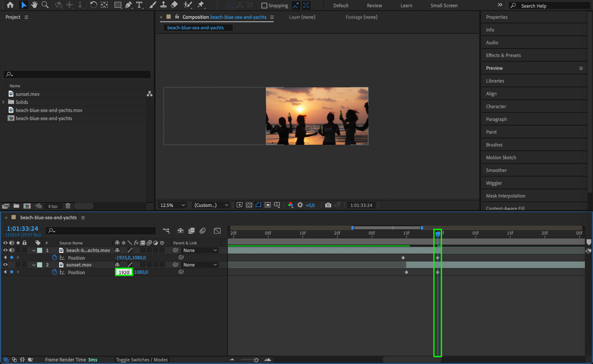Hide the sunset.mov layer with eye icon
The image size is (593, 364).
pyautogui.click(x=5, y=265)
